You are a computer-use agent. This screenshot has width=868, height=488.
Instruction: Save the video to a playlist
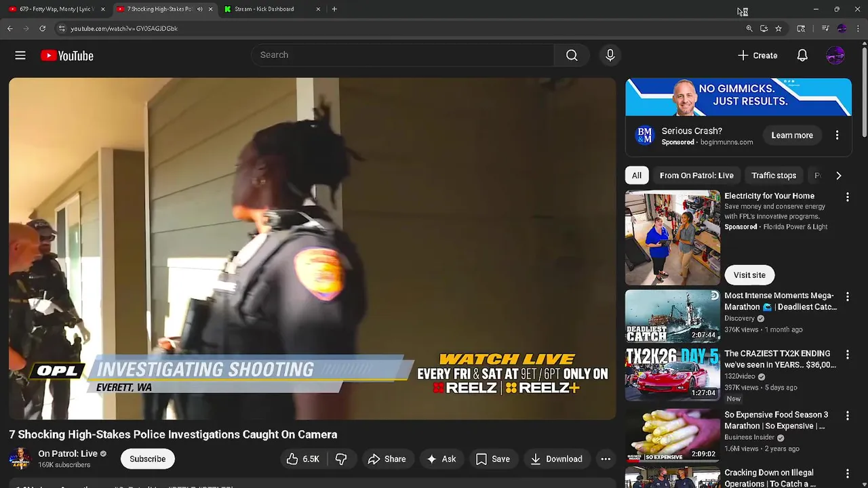click(493, 459)
